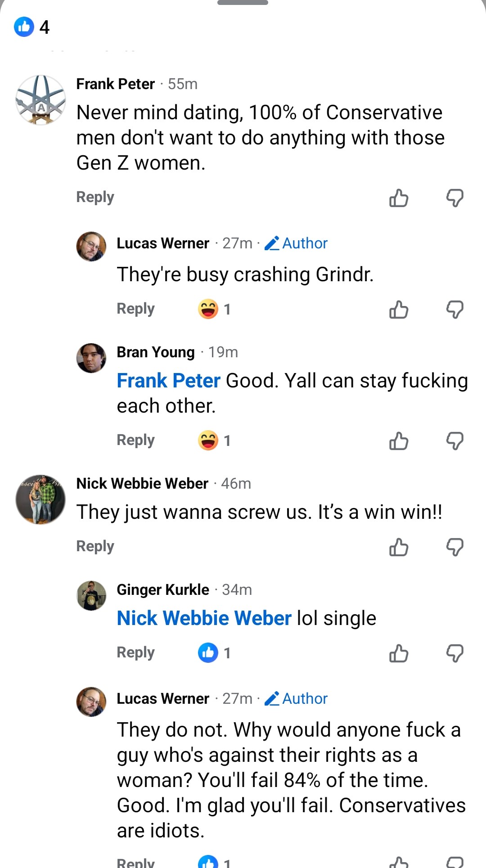Screen dimensions: 486x868
Task: View laughing reaction on Lucas Werner's Grindr reply
Action: click(x=214, y=309)
